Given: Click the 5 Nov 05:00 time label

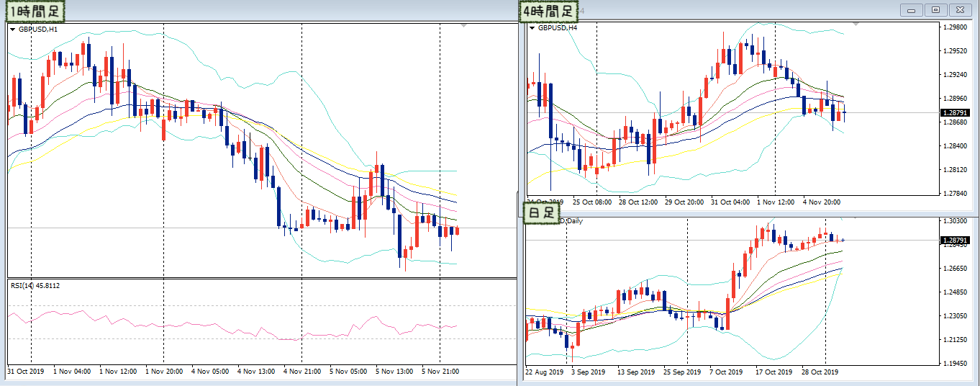Looking at the screenshot, I should tap(348, 372).
